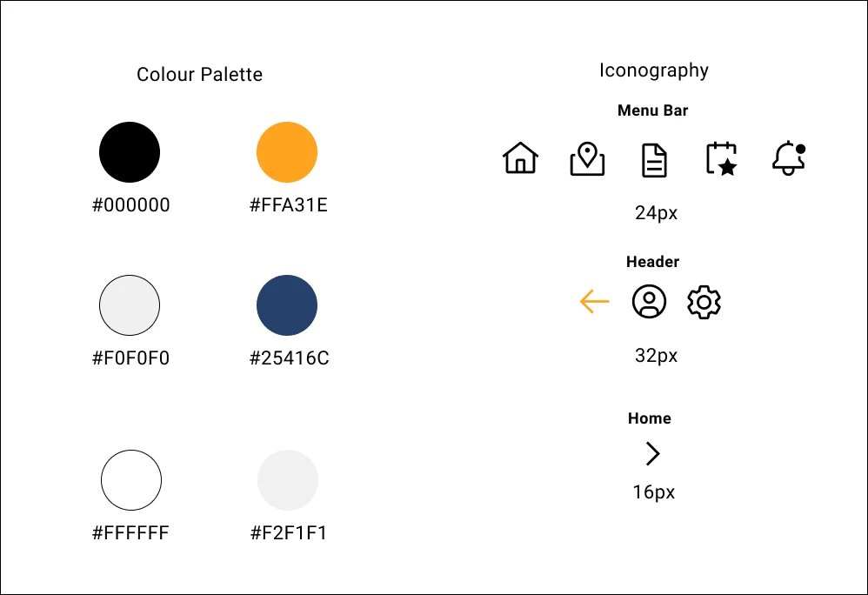This screenshot has width=868, height=595.
Task: Select the black #000000 swatch
Action: (130, 152)
